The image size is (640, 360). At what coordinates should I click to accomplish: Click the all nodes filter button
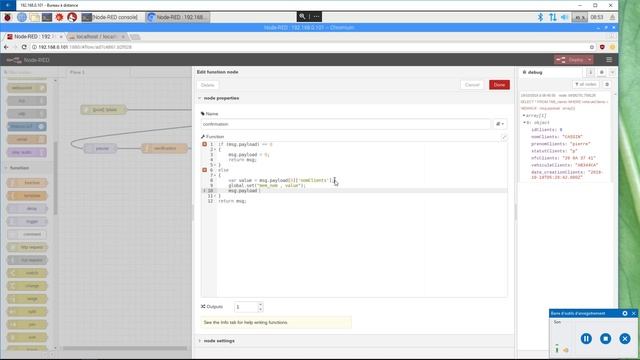coord(586,84)
